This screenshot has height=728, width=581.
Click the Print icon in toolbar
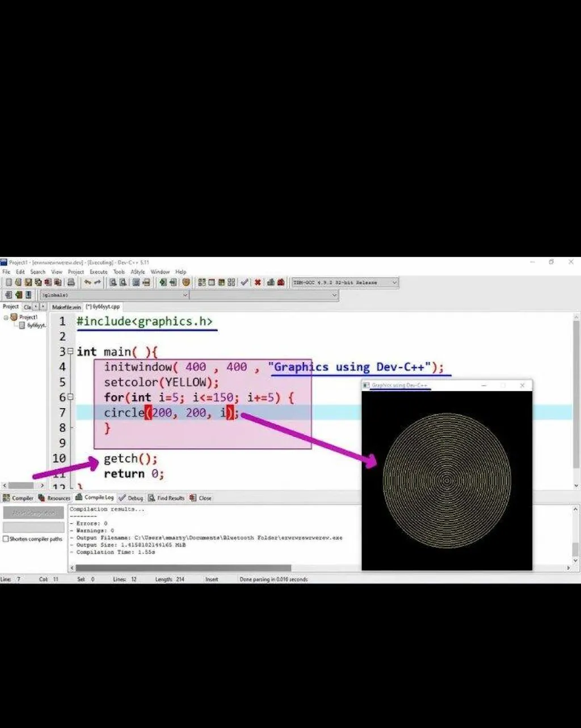click(x=71, y=282)
